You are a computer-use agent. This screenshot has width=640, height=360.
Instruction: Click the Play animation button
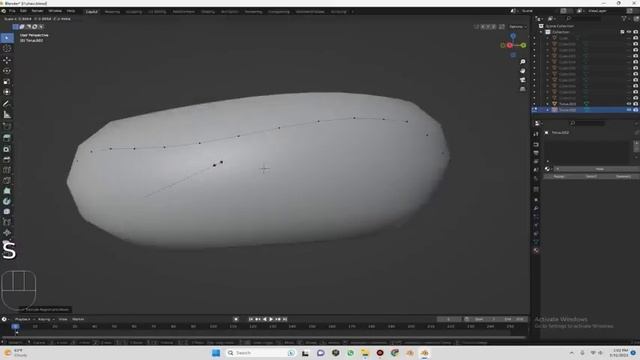pos(271,319)
